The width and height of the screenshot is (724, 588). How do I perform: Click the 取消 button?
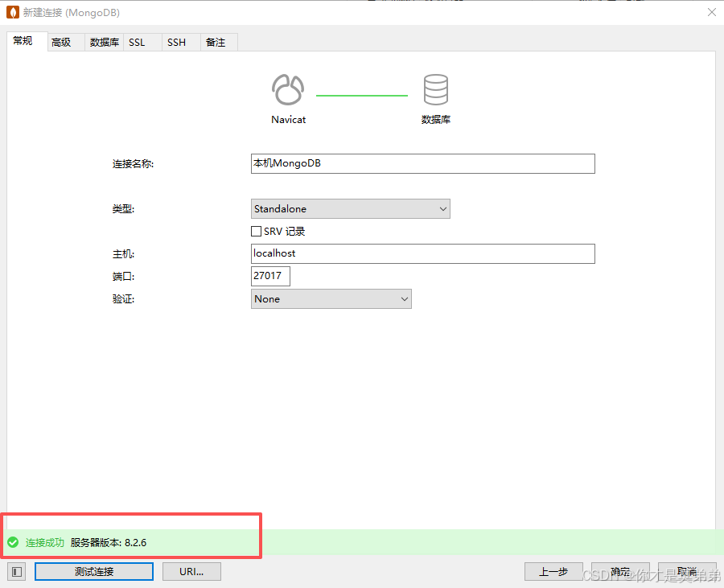pos(687,571)
